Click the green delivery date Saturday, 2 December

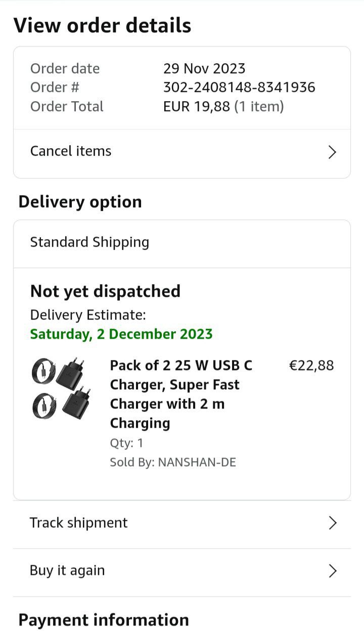click(121, 334)
